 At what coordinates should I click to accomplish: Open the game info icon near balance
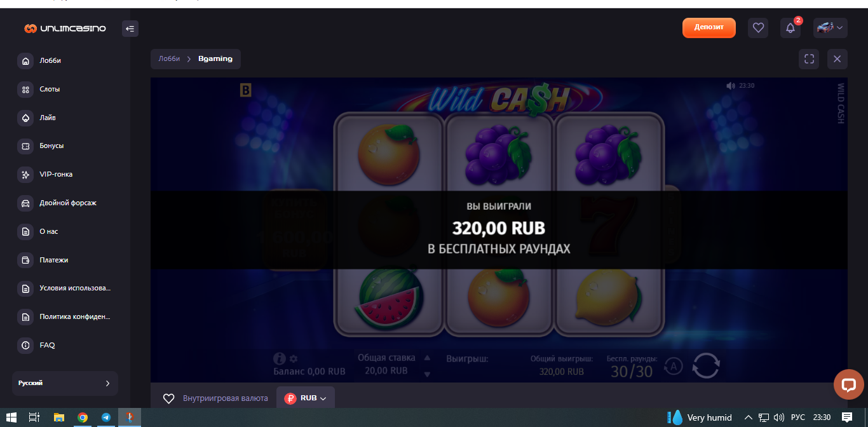(279, 359)
